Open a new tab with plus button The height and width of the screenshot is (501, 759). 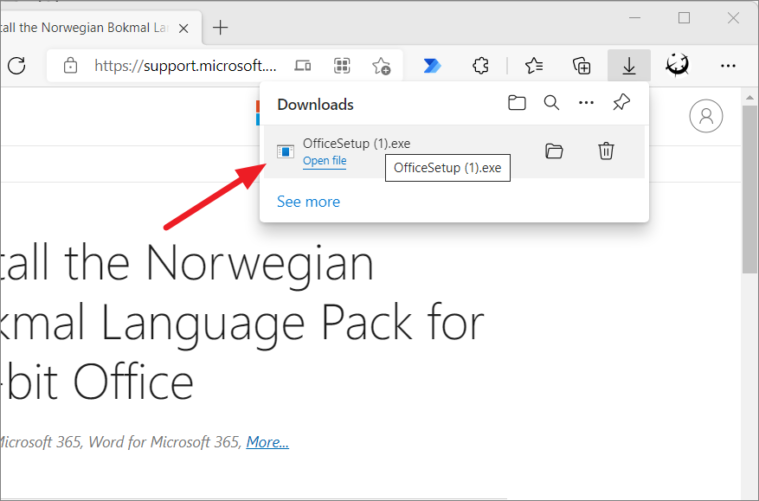tap(220, 28)
